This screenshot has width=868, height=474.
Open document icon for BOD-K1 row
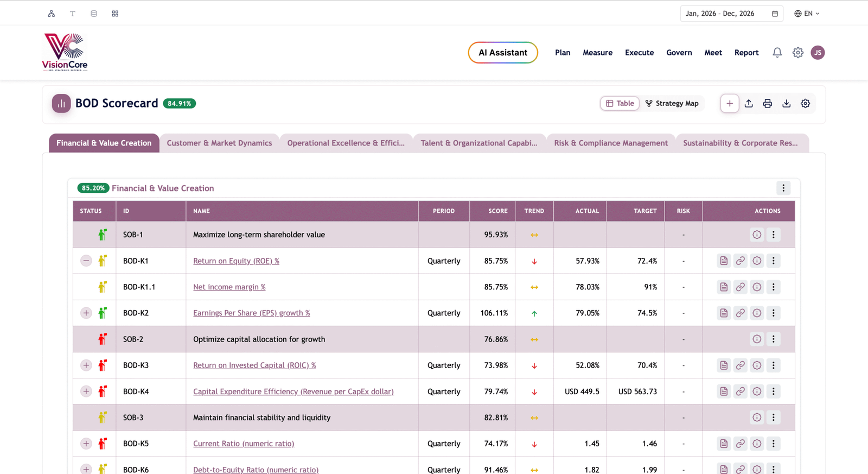click(724, 261)
